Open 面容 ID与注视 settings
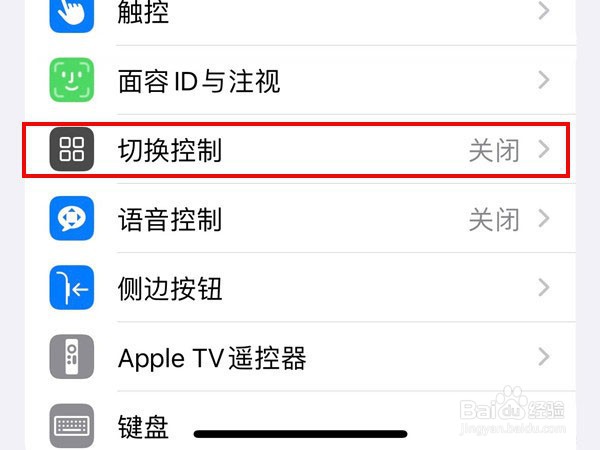The height and width of the screenshot is (450, 600). tap(300, 80)
